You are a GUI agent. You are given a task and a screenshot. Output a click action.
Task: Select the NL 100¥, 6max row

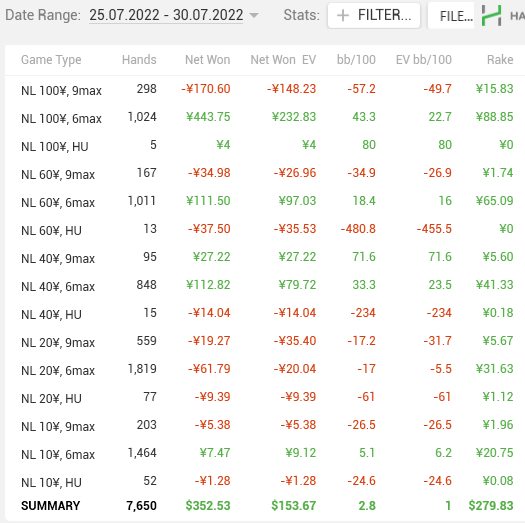click(265, 118)
